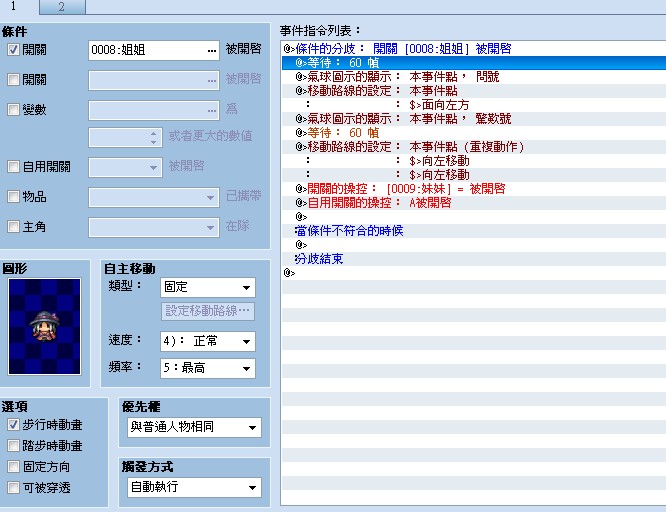The height and width of the screenshot is (512, 666).
Task: Toggle the 踏步時動畫 option
Action: [13, 445]
